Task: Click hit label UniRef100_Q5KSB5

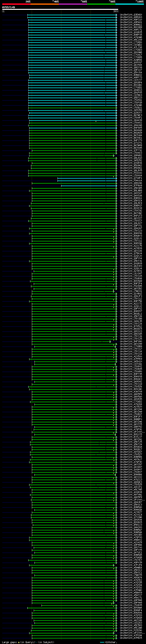Action: [131, 188]
